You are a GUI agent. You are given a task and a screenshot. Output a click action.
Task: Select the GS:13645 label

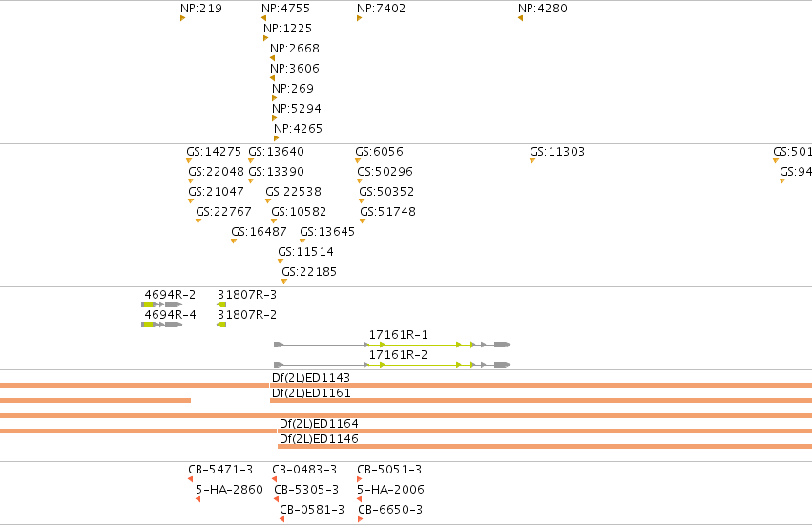(327, 232)
